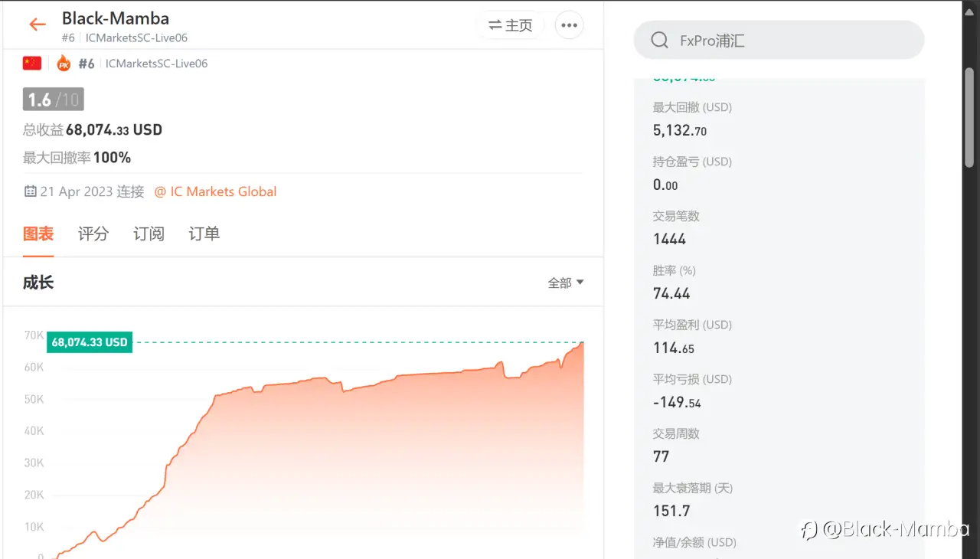Click the Black-Mamba title text

click(x=116, y=18)
